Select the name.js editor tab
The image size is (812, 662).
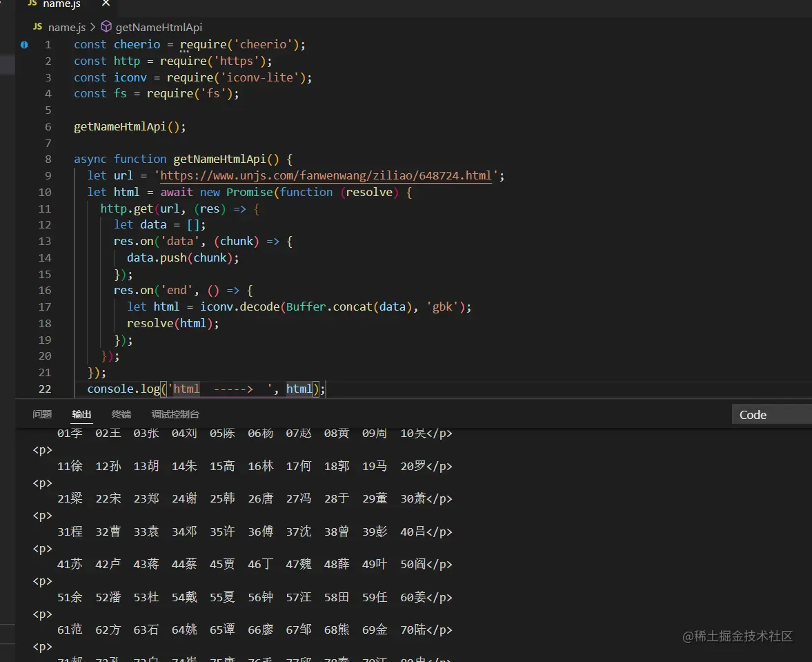click(61, 4)
